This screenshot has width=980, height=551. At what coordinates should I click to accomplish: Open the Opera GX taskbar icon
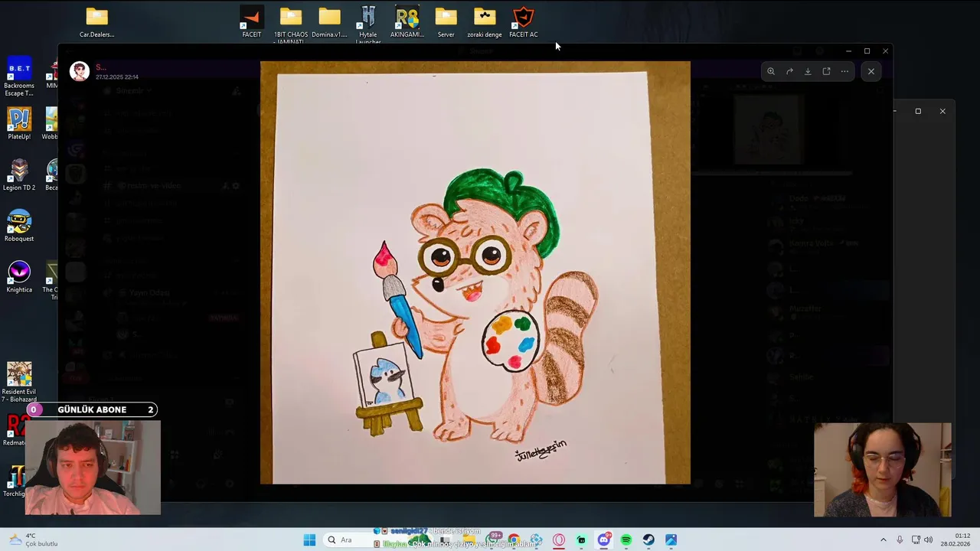559,540
